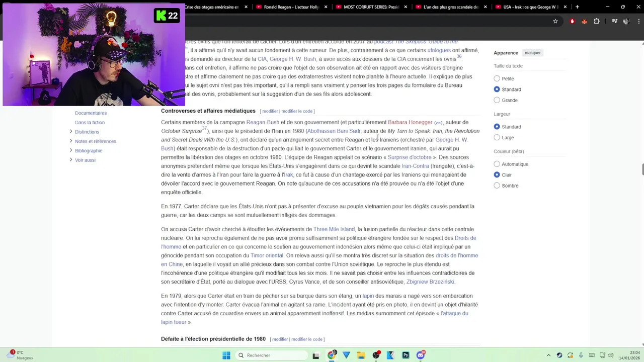Open a new browser tab

click(577, 7)
